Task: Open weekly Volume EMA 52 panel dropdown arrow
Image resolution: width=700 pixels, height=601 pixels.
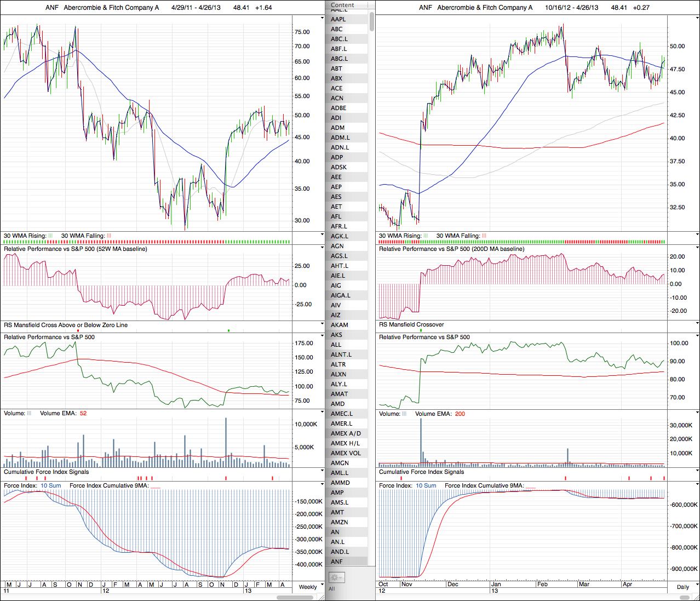Action: coord(322,413)
